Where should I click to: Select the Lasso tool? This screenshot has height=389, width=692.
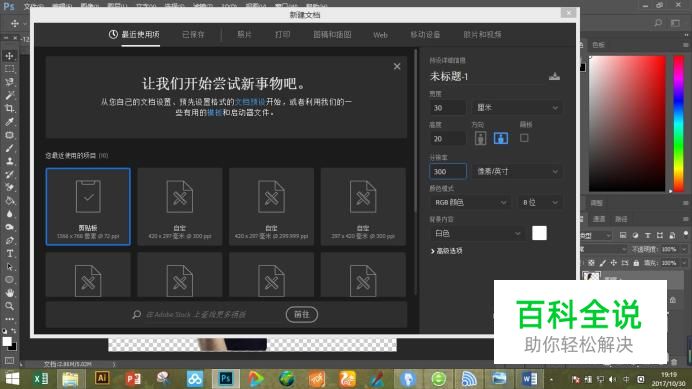point(9,82)
